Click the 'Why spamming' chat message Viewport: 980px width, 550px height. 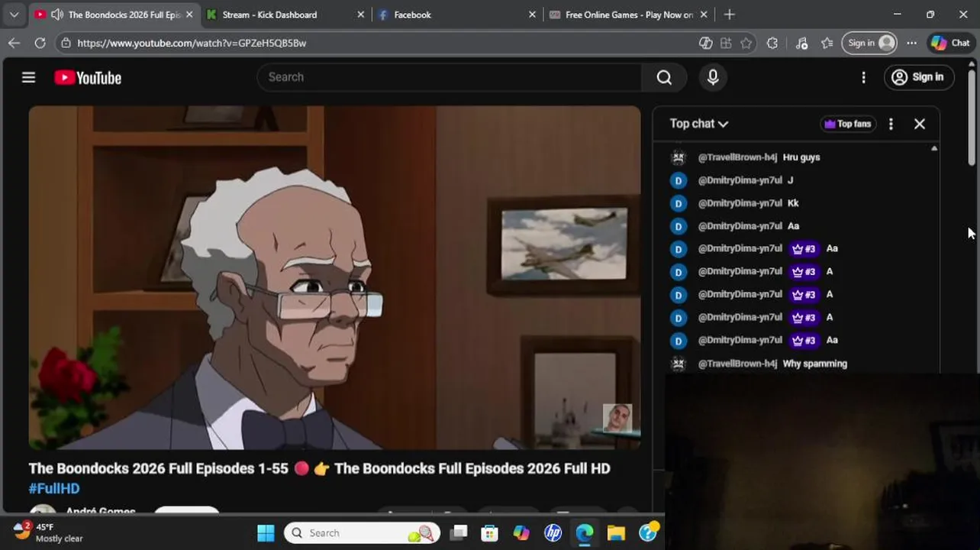click(x=814, y=364)
